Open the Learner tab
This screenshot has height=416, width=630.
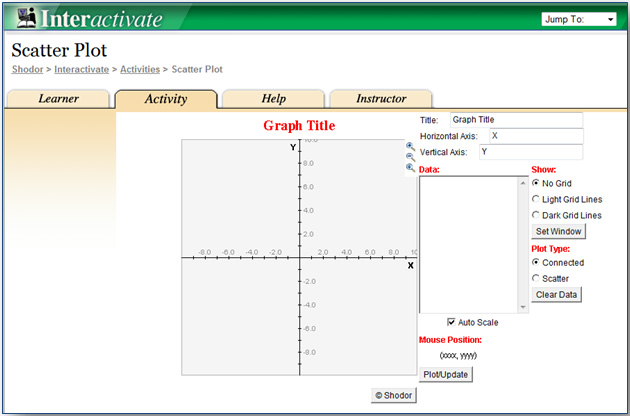click(58, 99)
